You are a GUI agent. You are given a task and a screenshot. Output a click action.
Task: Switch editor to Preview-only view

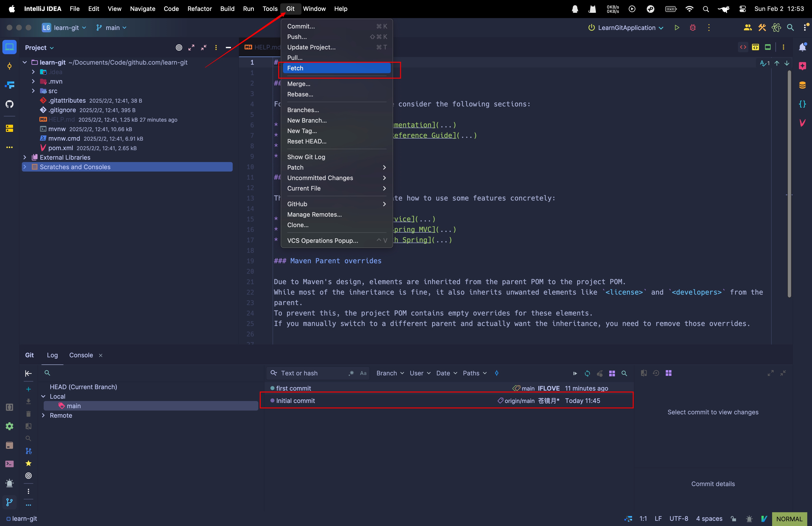click(x=768, y=47)
